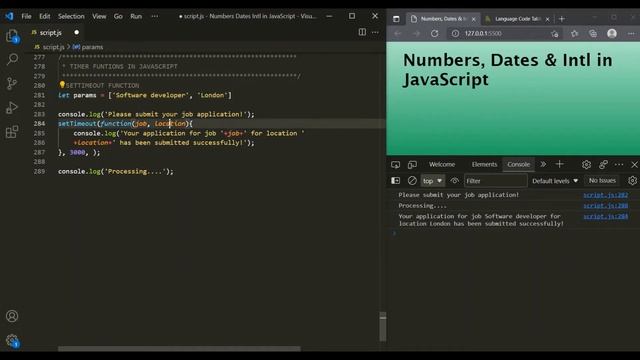The width and height of the screenshot is (640, 360).
Task: Close the Numbers, Dates browser tab
Action: pos(473,19)
